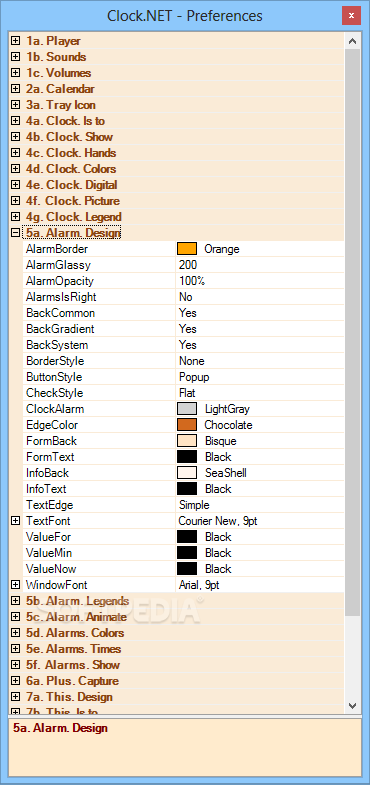Screen dimensions: 370x785
Task: Select the BackCommon value Yes
Action: (x=188, y=313)
